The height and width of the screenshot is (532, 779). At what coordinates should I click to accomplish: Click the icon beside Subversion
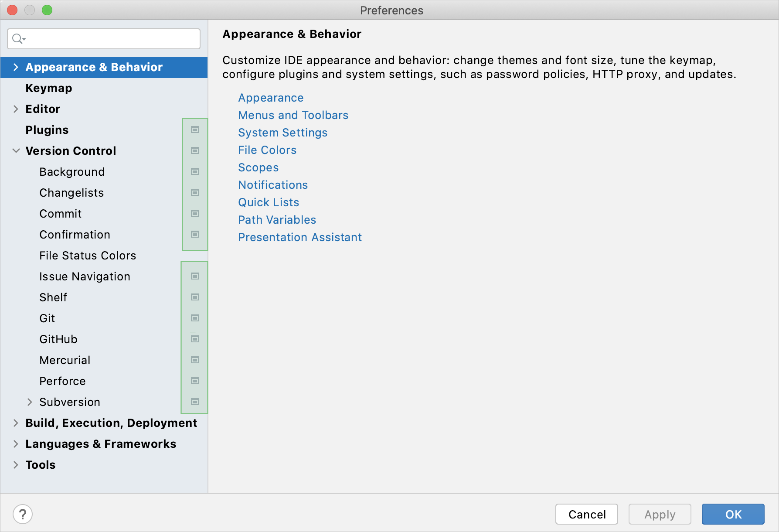[195, 402]
